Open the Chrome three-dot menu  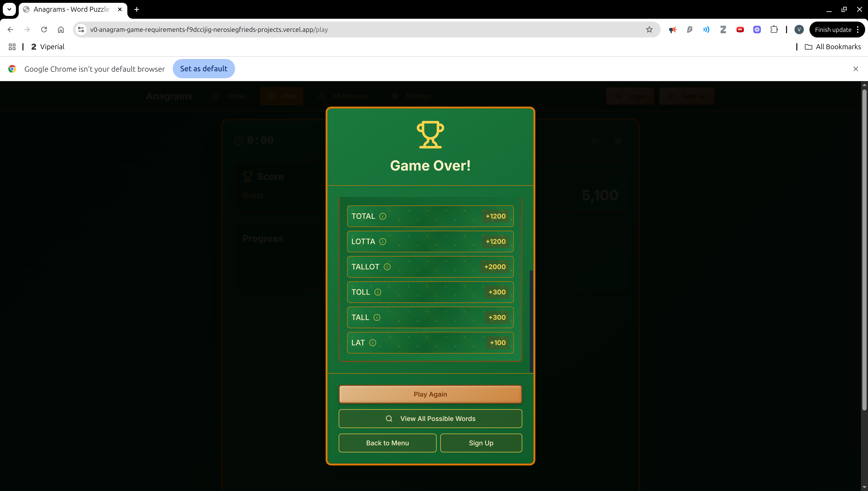click(x=857, y=30)
